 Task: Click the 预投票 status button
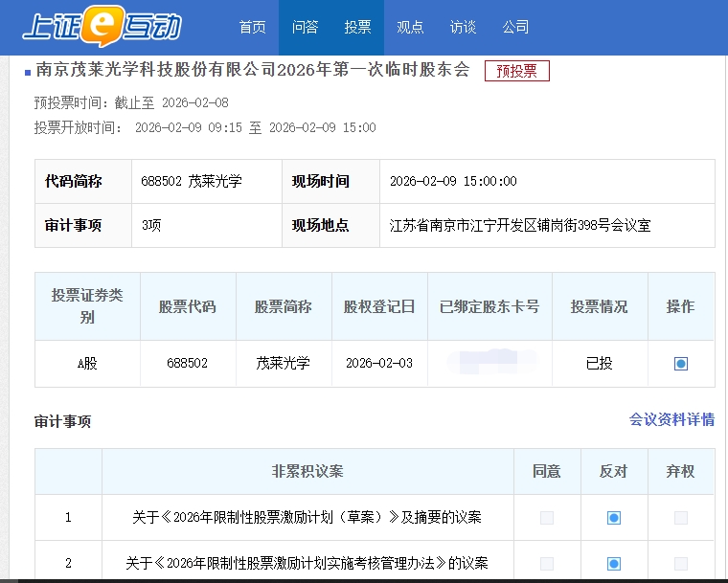click(516, 71)
